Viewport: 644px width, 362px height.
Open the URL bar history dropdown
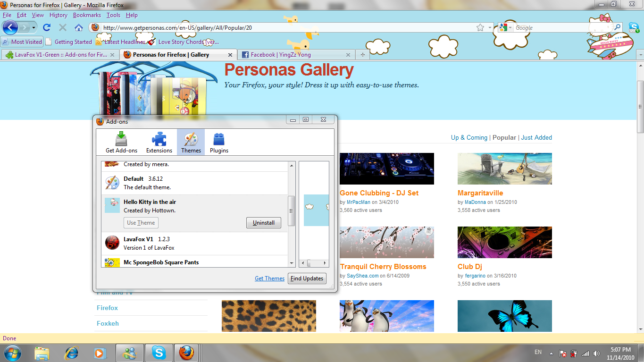490,28
